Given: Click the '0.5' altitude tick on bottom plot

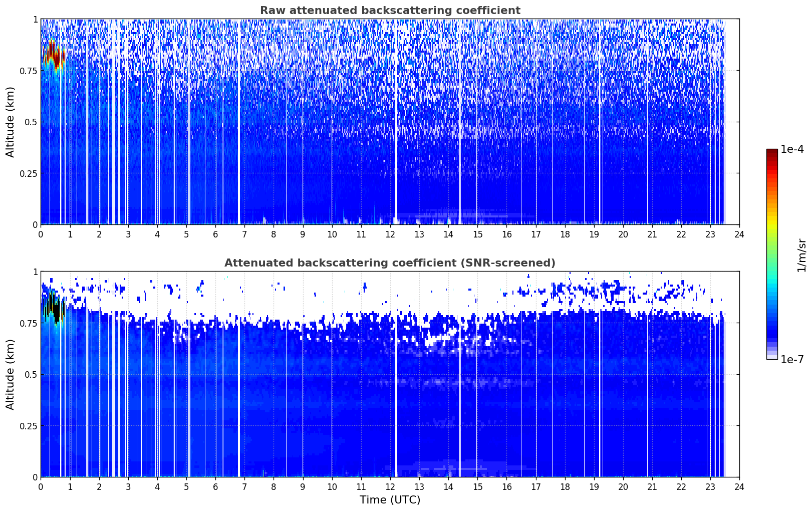Looking at the screenshot, I should pyautogui.click(x=31, y=374).
